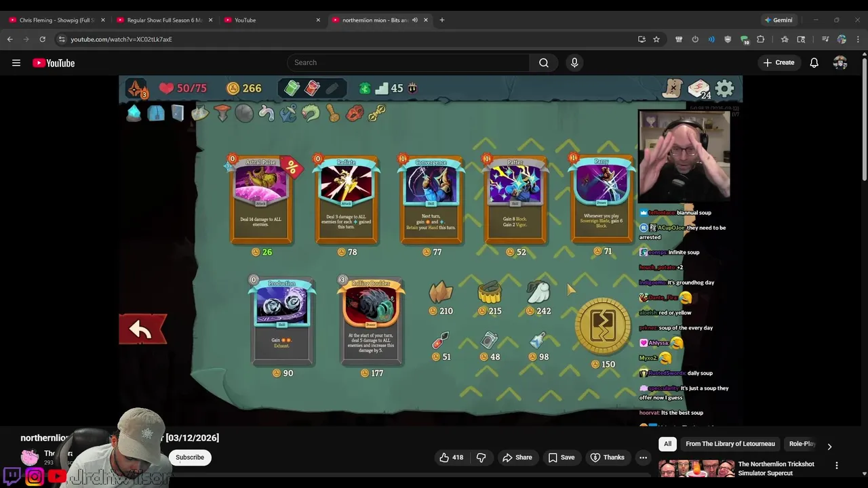868x488 pixels.
Task: Buy the Convergence card for 77
Action: point(431,201)
